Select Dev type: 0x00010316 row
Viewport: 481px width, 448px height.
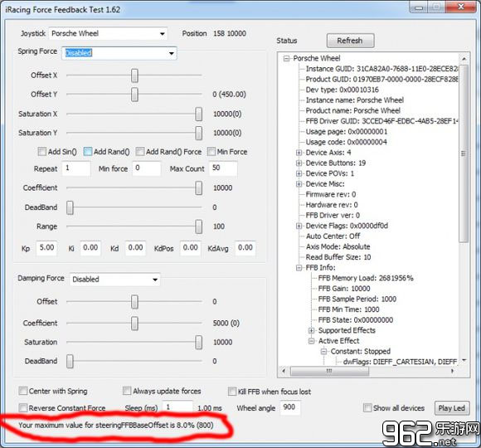(343, 90)
